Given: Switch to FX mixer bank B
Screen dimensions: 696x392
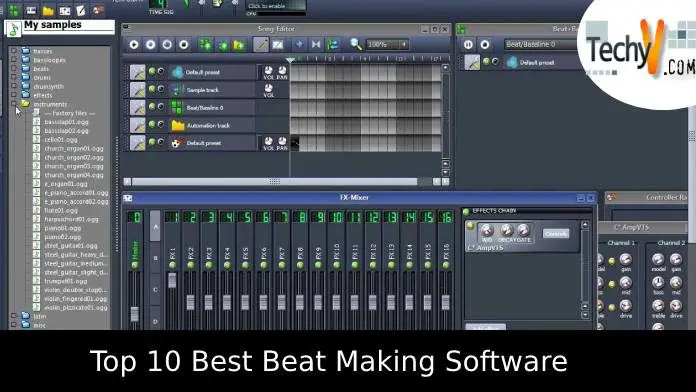Looking at the screenshot, I should coord(155,258).
